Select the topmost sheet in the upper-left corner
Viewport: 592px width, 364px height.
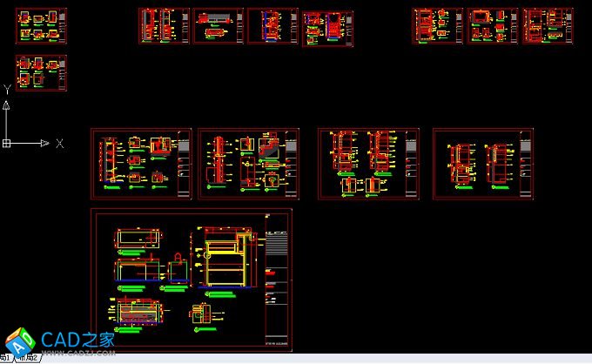41,26
